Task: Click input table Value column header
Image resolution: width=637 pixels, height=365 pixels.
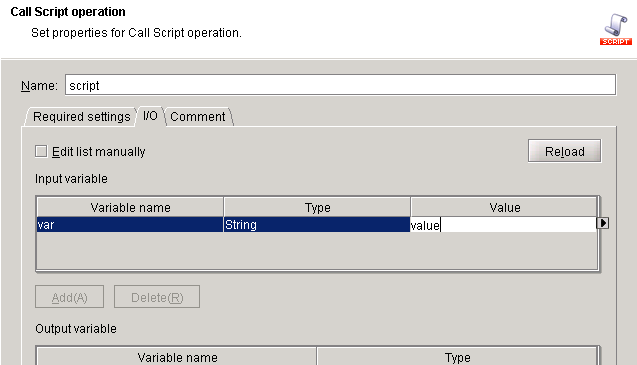Action: pos(504,207)
